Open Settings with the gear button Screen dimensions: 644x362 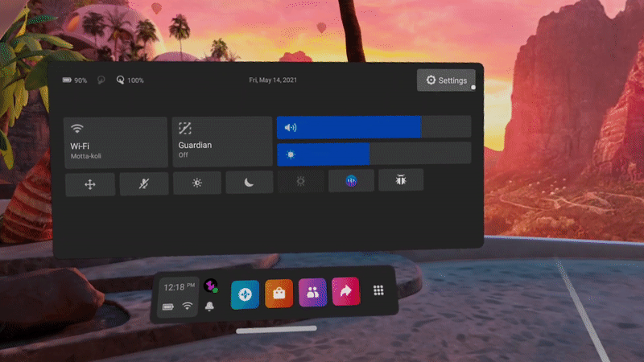(446, 80)
